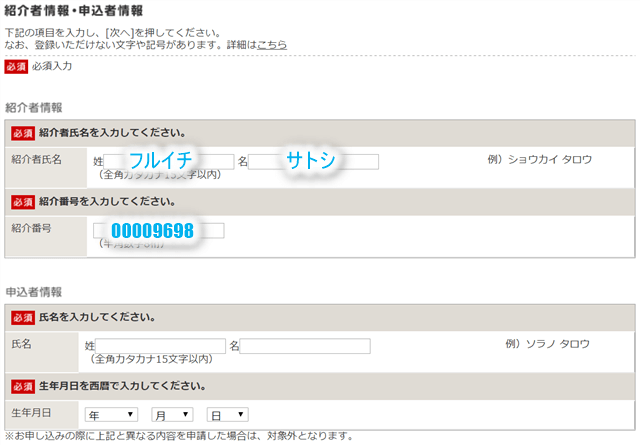Click the applicant 姓 surname input field
Screen dimensions: 640x445
point(160,346)
